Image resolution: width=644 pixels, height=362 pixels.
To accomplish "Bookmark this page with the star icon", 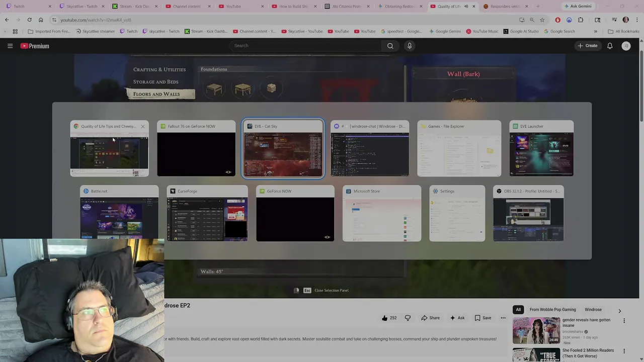I will coord(542,20).
